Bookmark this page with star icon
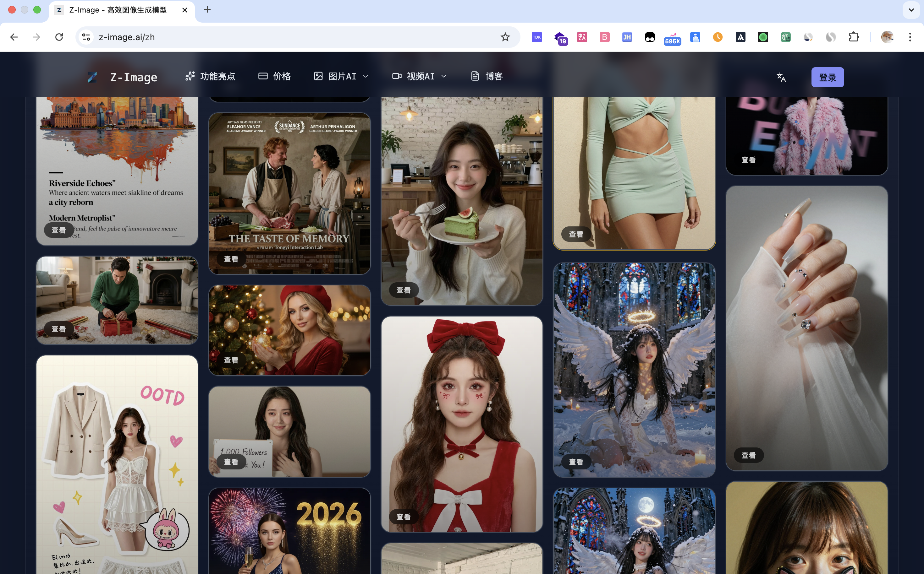 (505, 37)
